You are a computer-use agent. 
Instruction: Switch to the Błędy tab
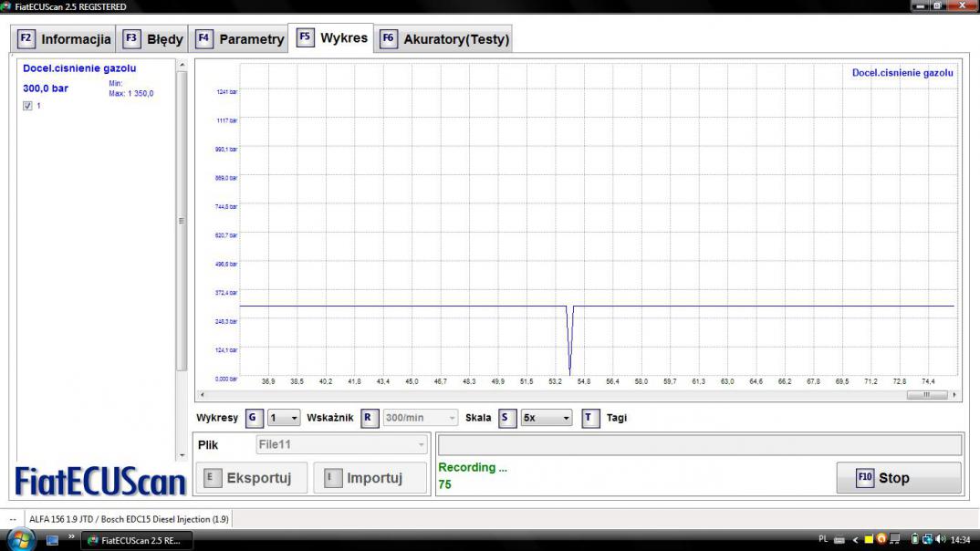tap(154, 39)
